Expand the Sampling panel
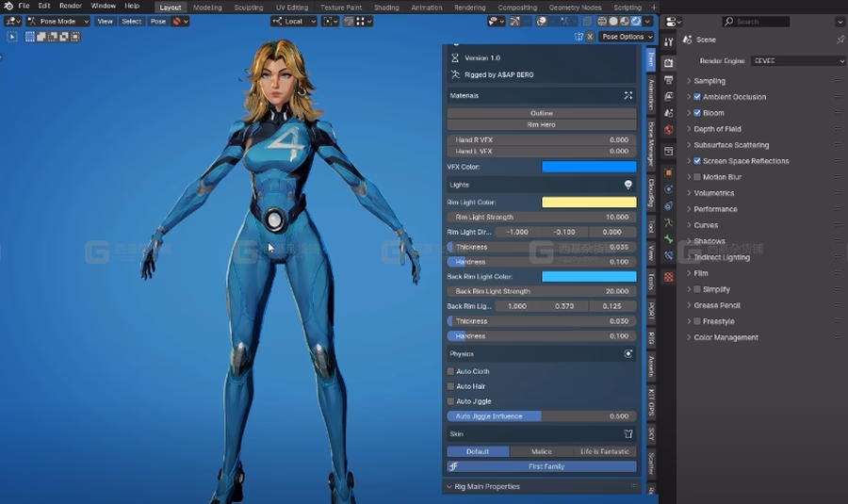This screenshot has height=504, width=848. 709,81
